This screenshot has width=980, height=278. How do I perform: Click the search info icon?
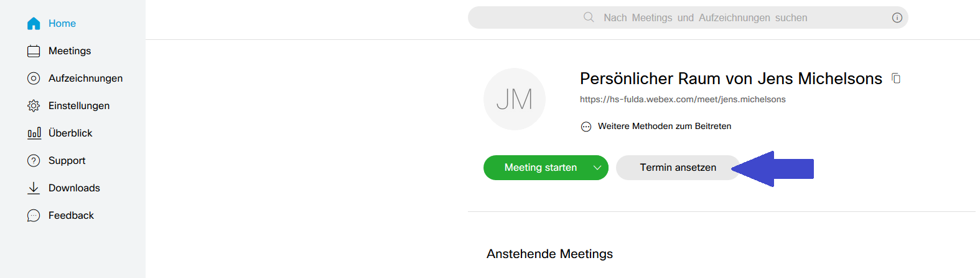click(x=897, y=17)
